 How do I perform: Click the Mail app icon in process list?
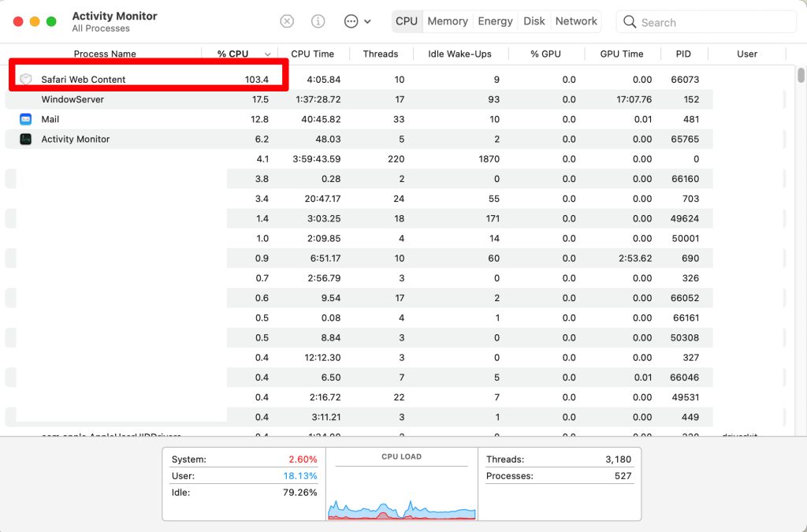(x=26, y=119)
